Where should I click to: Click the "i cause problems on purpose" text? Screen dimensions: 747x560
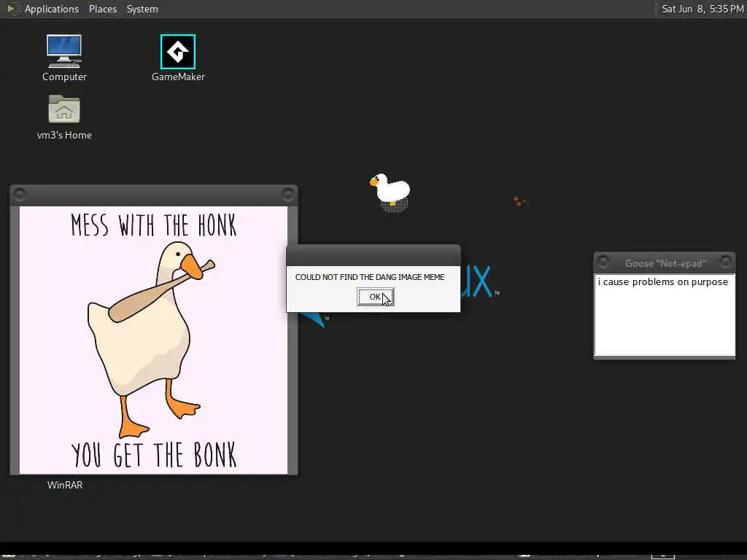click(662, 282)
